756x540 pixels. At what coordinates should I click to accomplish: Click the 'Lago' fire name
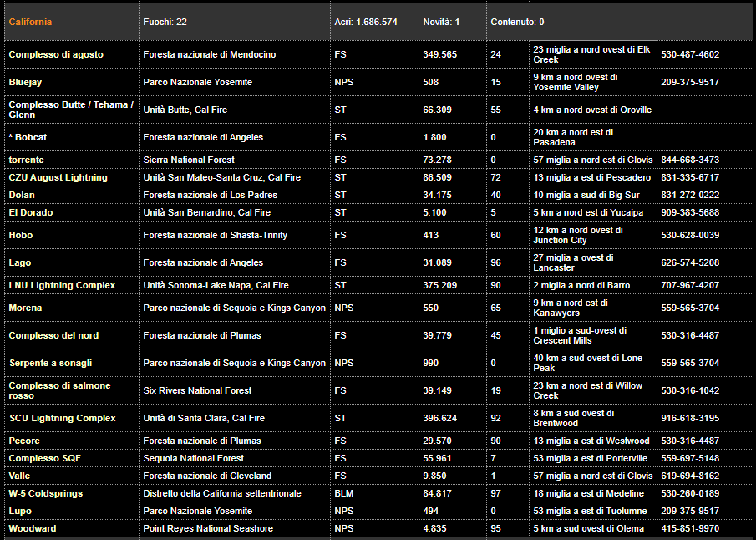coord(20,262)
